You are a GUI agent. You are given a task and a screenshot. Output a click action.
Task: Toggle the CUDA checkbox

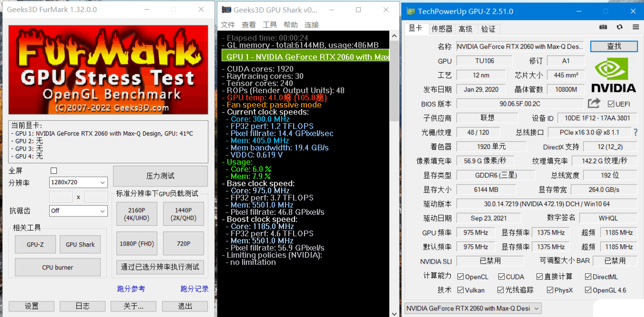click(x=501, y=277)
